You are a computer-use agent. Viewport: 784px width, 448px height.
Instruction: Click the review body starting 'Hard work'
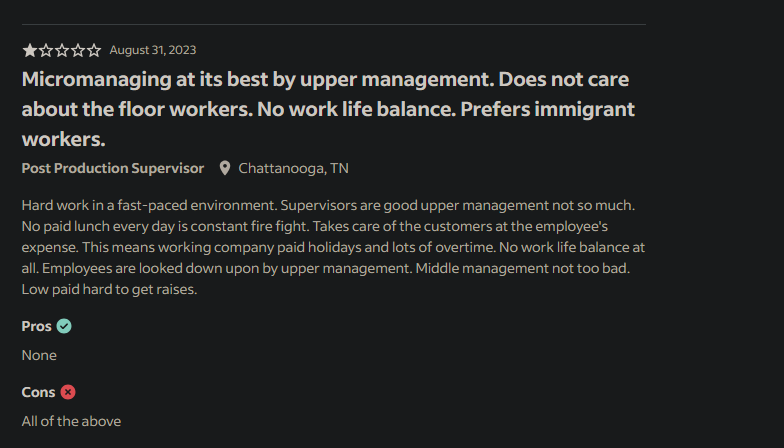coord(333,247)
